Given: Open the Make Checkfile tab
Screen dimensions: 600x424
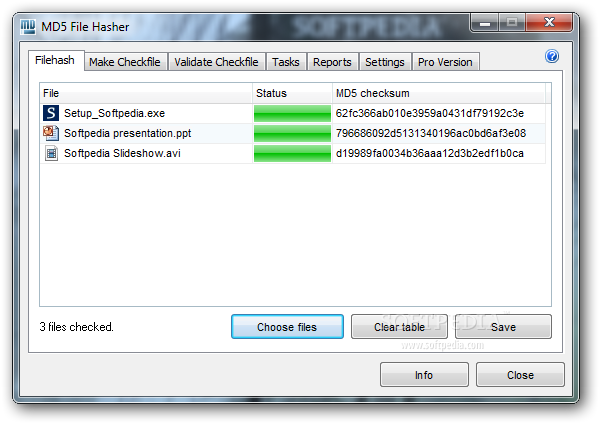Looking at the screenshot, I should point(125,62).
